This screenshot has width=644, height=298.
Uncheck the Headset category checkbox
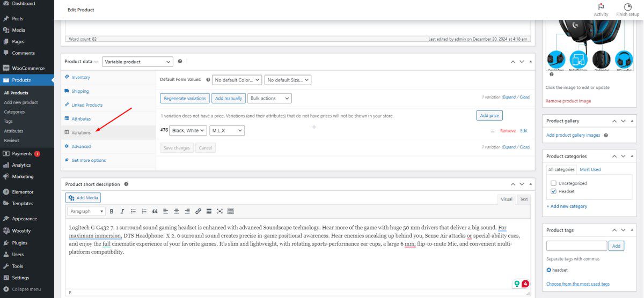[x=553, y=191]
